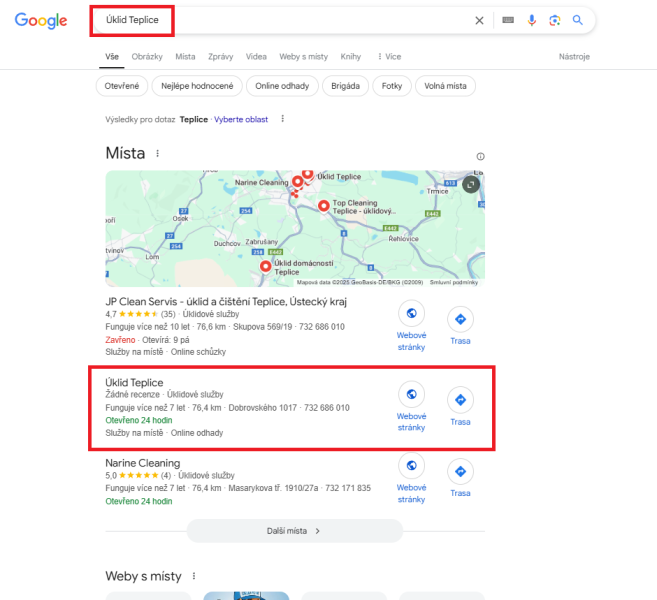Click the blue magnifier search icon
This screenshot has height=600, width=657.
point(578,20)
